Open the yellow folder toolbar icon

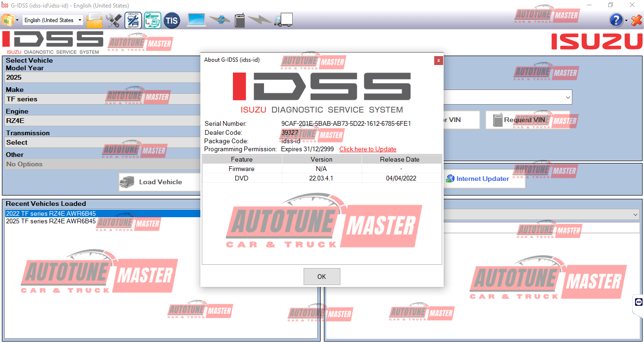tap(94, 20)
